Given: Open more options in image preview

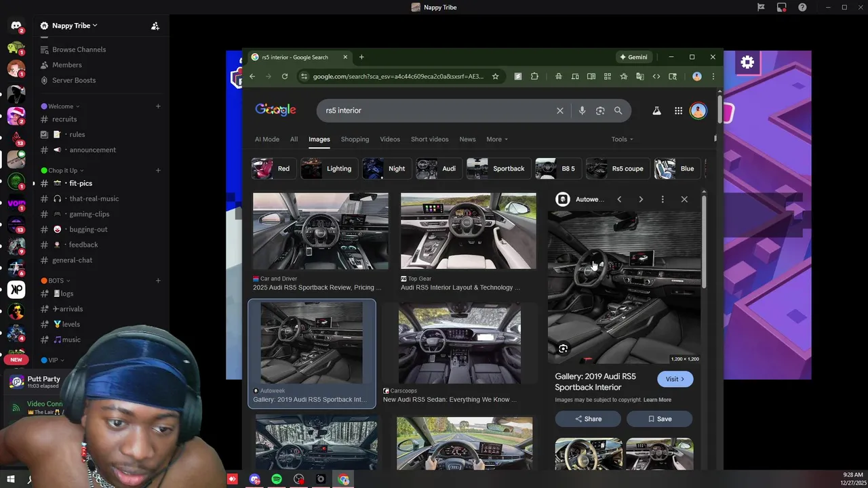Looking at the screenshot, I should [663, 199].
